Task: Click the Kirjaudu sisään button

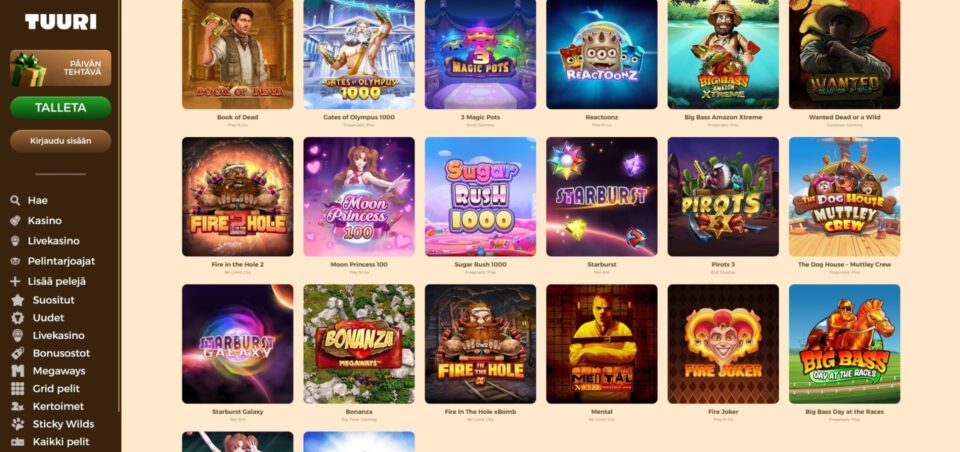Action: pyautogui.click(x=61, y=141)
